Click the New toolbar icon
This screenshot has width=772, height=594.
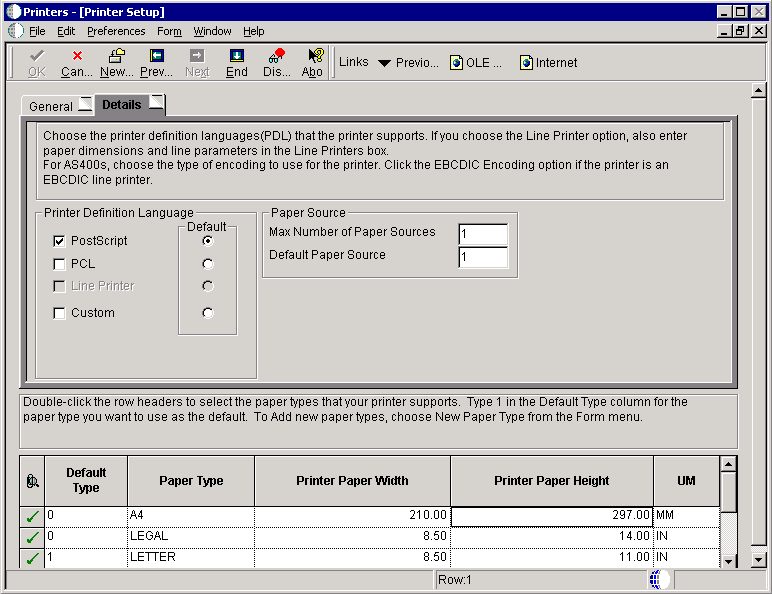117,56
